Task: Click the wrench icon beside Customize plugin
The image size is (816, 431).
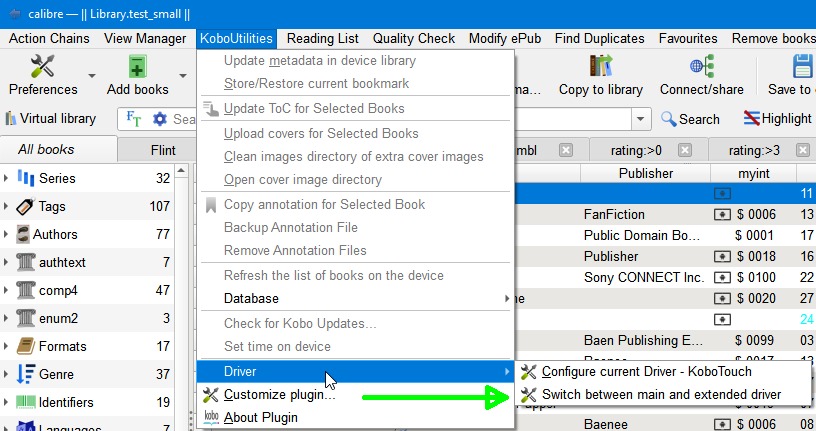Action: (211, 395)
